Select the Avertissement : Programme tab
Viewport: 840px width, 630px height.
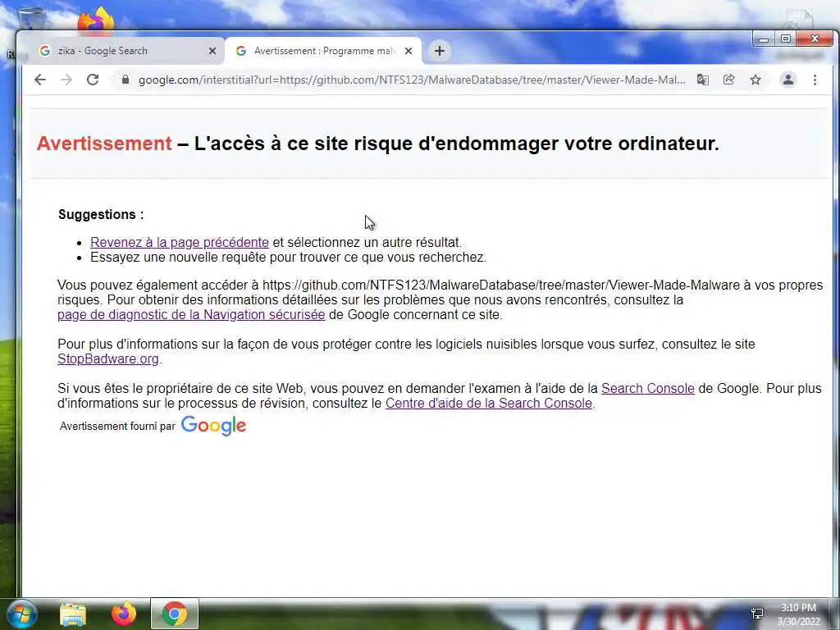[x=323, y=51]
